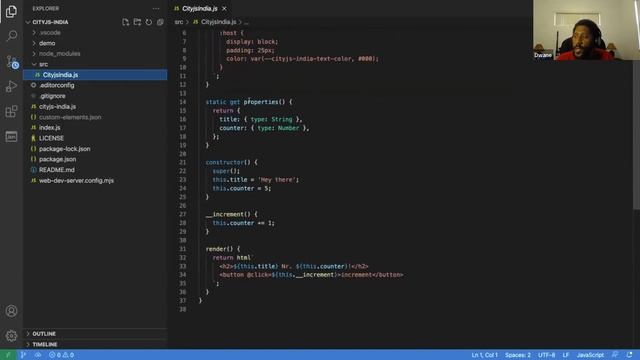The width and height of the screenshot is (640, 360).
Task: Click UTF-8 encoding selector
Action: [546, 355]
